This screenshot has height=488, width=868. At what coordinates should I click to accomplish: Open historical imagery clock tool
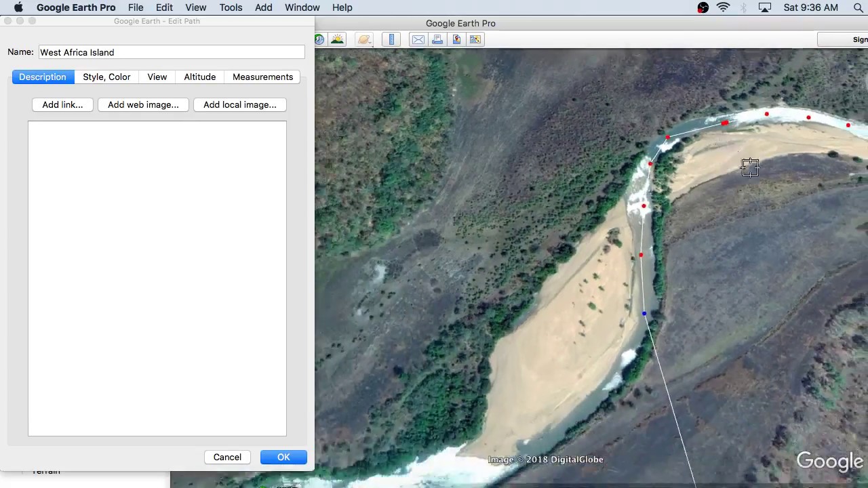tap(319, 39)
